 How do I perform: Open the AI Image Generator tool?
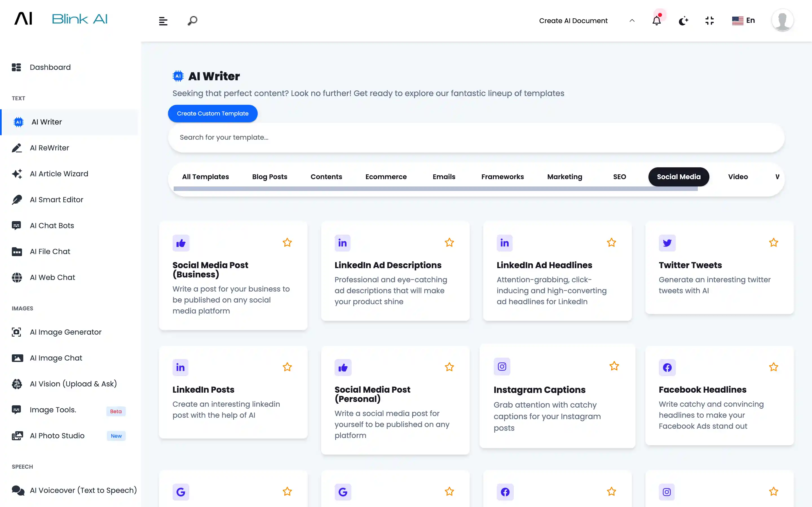pyautogui.click(x=65, y=332)
